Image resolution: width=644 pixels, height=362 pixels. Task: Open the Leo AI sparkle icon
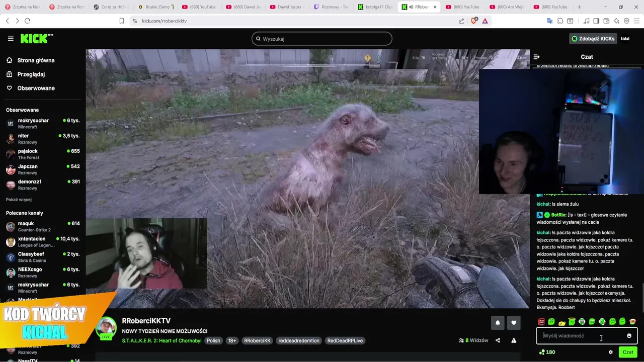click(x=616, y=21)
